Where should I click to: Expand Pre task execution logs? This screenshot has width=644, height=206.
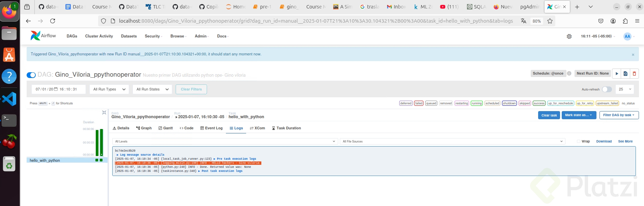click(235, 159)
